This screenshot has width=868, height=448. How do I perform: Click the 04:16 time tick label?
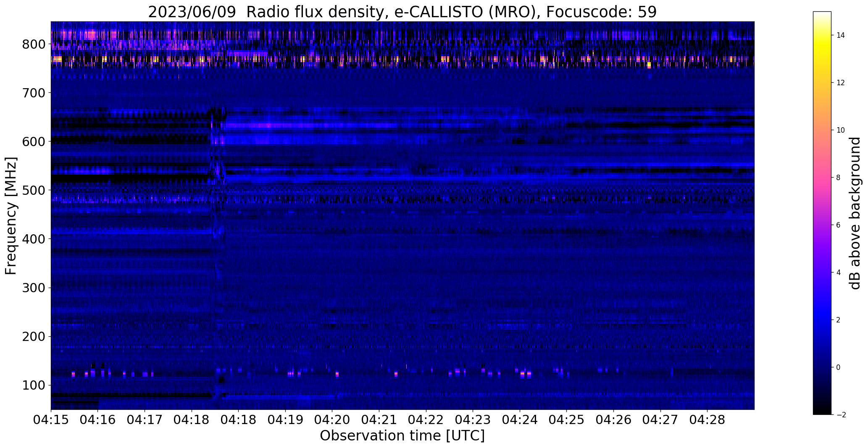coord(98,420)
